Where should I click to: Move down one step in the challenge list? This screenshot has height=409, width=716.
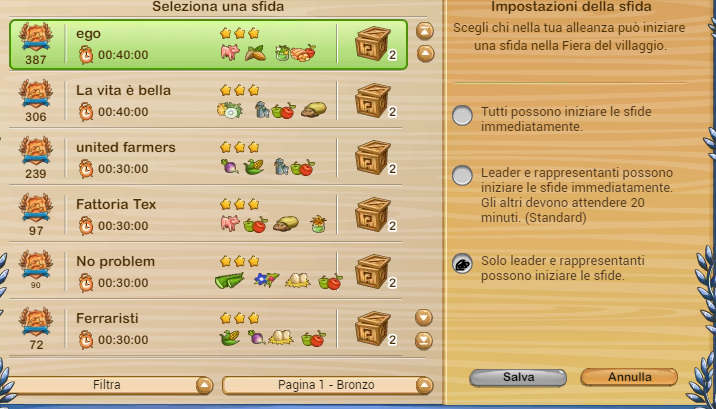coord(424,317)
